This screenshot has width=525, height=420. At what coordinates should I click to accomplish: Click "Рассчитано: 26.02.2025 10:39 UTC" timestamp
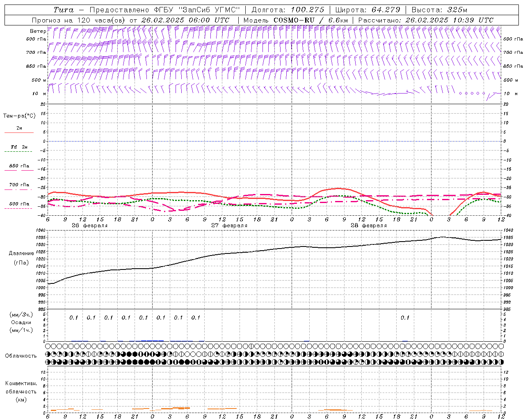point(426,20)
